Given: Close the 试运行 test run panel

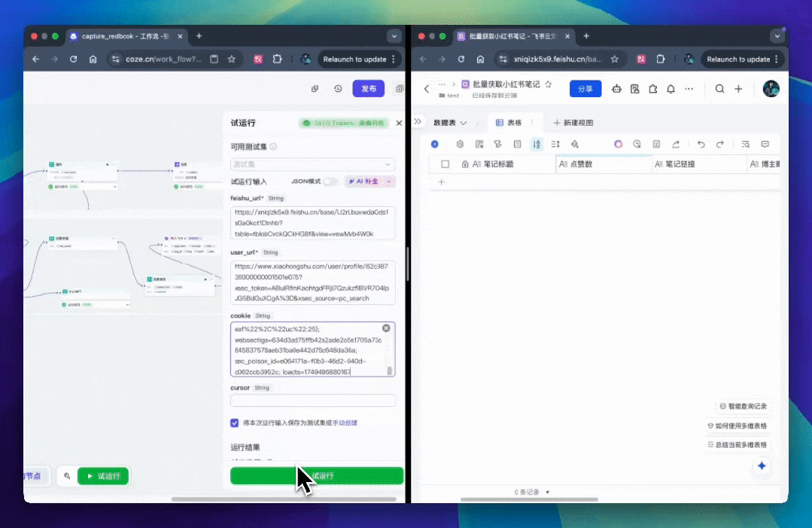Looking at the screenshot, I should [x=399, y=123].
